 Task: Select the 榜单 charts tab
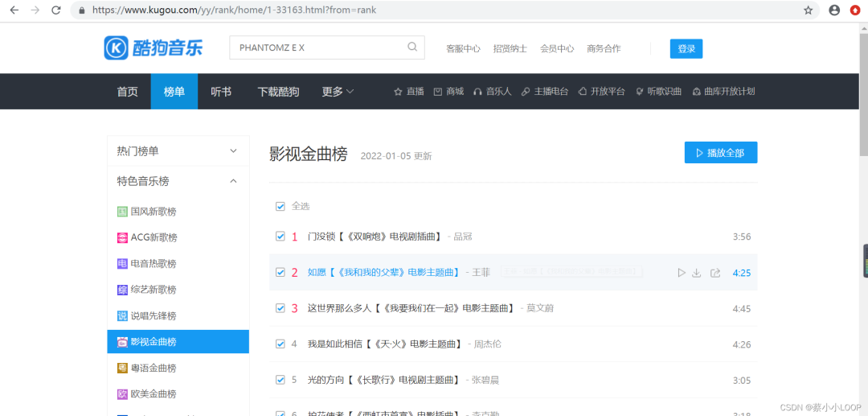[174, 92]
